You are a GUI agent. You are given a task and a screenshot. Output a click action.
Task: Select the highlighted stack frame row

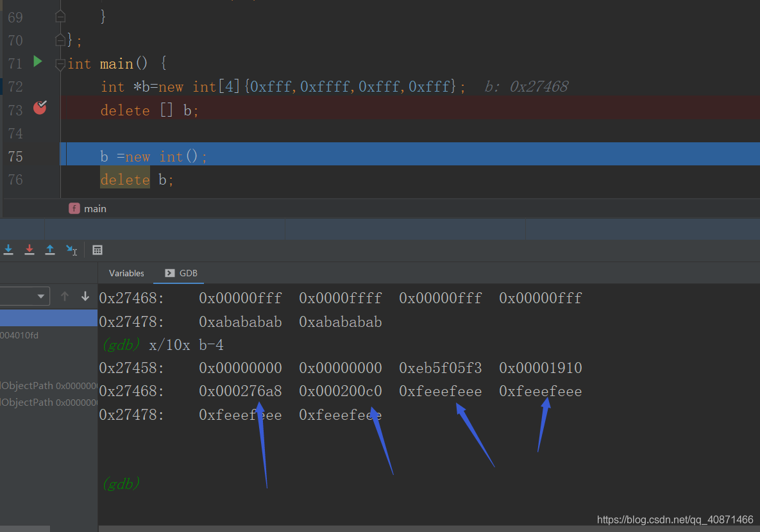coord(49,318)
